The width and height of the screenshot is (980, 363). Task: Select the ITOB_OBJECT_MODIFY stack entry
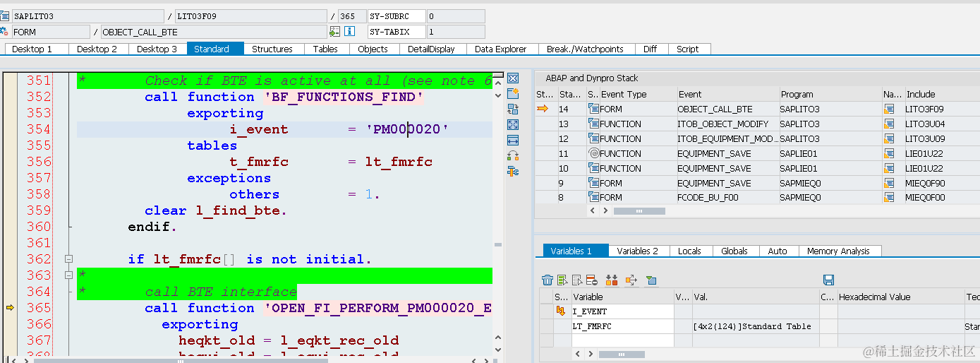pyautogui.click(x=727, y=124)
